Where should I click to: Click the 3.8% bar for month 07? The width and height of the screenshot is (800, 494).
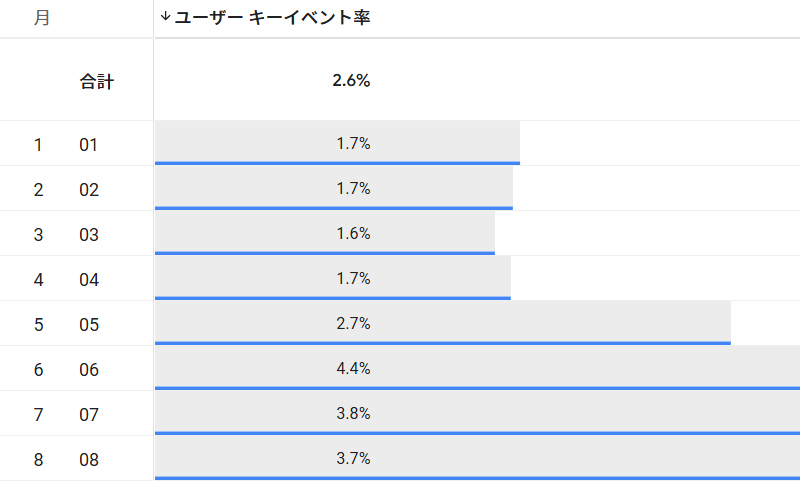click(x=353, y=414)
